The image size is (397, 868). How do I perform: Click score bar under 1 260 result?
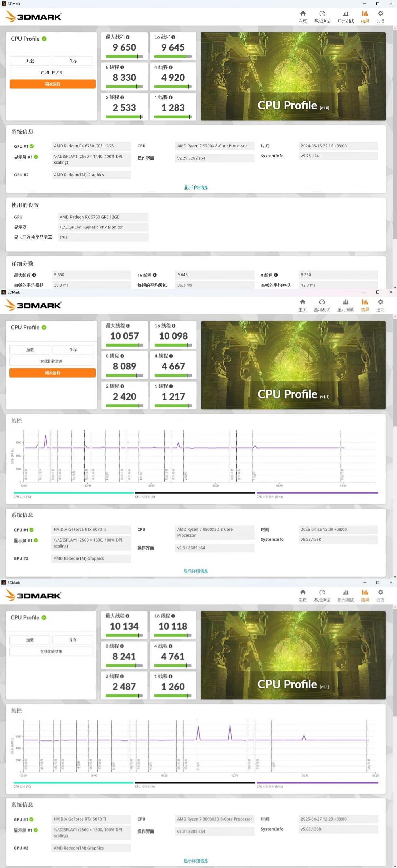click(173, 696)
